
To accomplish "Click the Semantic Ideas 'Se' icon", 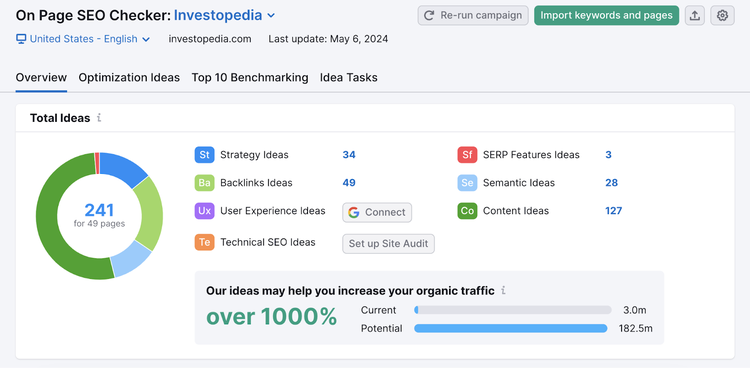I will pyautogui.click(x=467, y=183).
